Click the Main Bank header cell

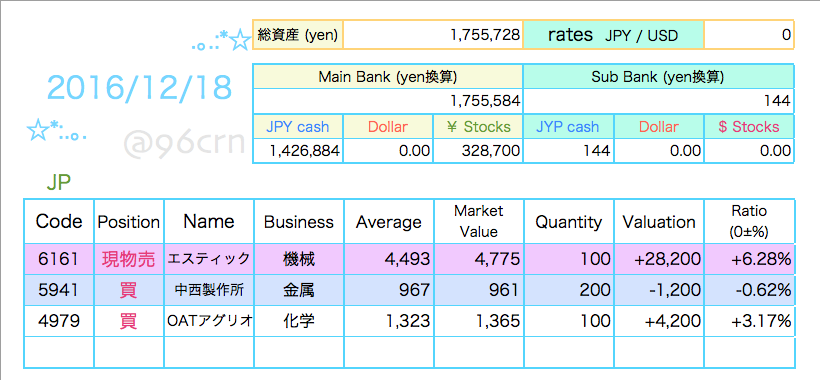(388, 77)
